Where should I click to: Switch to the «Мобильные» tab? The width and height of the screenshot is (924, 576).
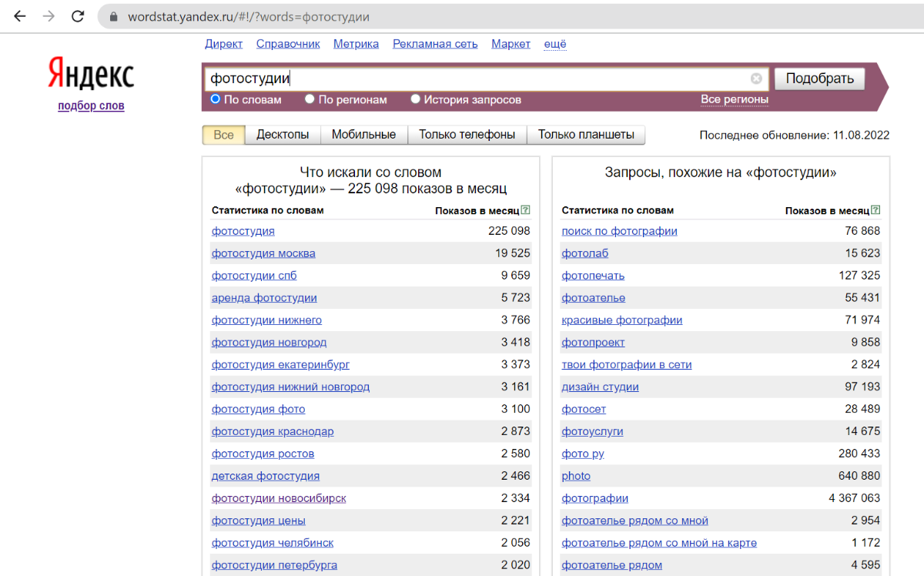click(364, 135)
